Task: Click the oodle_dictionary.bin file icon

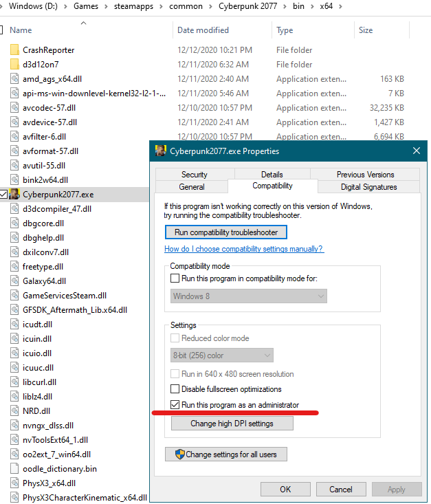Action: pyautogui.click(x=14, y=469)
